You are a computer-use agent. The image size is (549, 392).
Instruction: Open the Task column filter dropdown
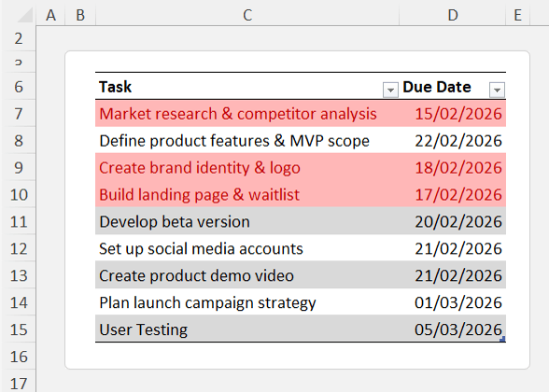tap(390, 90)
